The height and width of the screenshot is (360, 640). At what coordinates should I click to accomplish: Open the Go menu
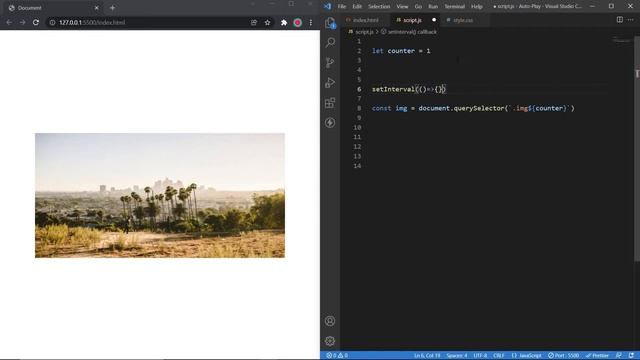coord(418,7)
